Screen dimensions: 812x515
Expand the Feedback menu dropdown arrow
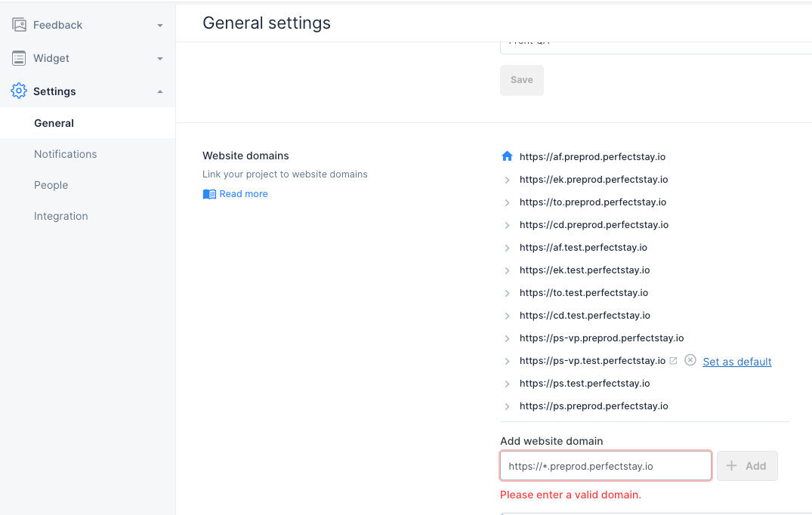pos(159,26)
